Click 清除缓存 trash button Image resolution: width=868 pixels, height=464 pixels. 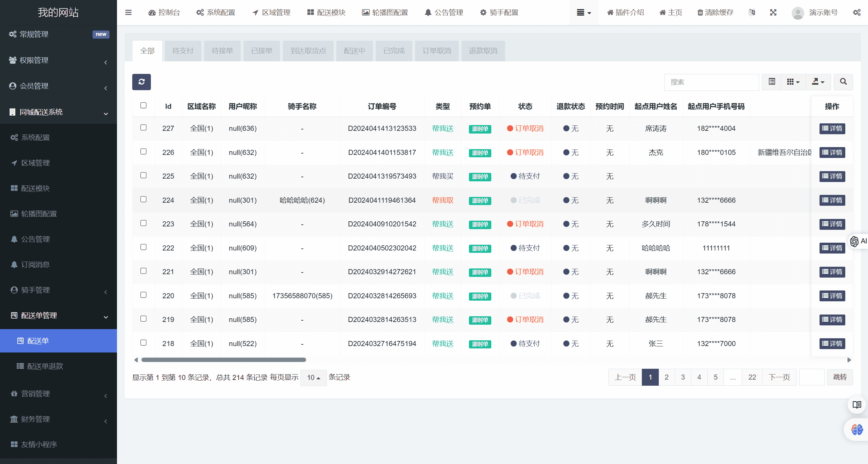point(715,13)
